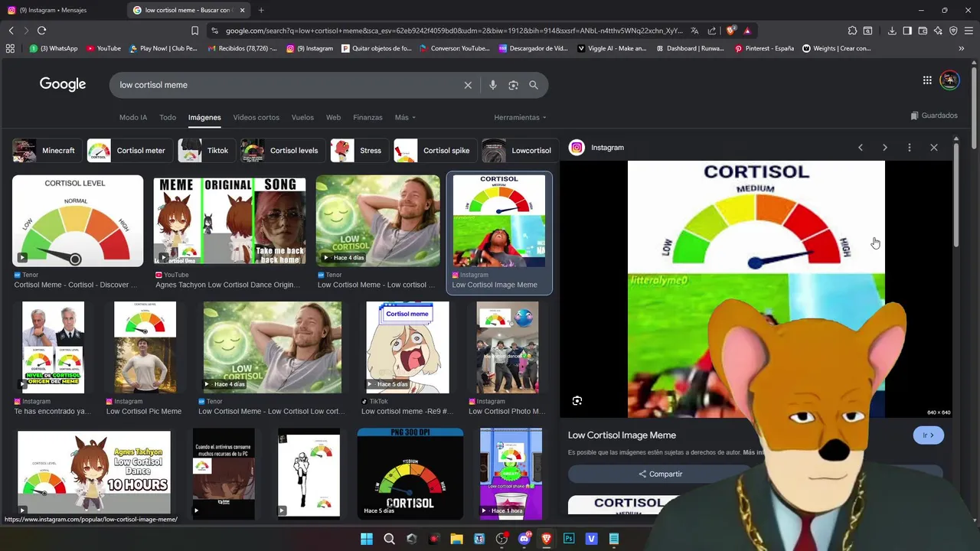The image size is (980, 551).
Task: Open the browser hamburger main menu
Action: [x=969, y=31]
